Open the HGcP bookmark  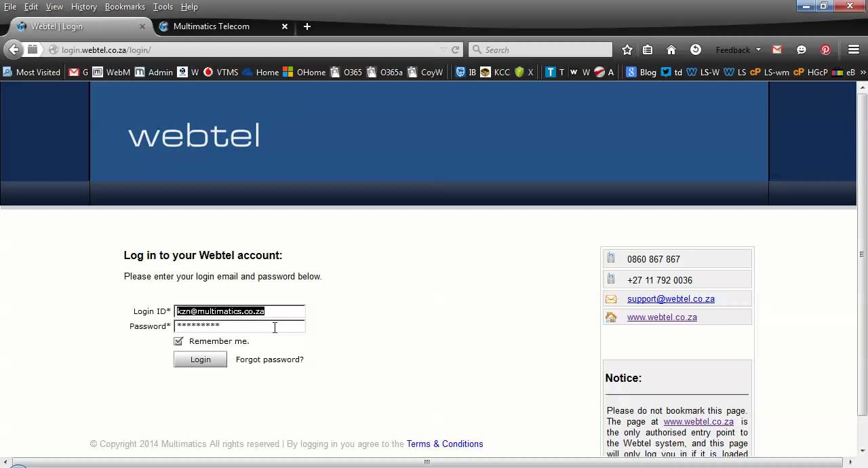pyautogui.click(x=811, y=72)
